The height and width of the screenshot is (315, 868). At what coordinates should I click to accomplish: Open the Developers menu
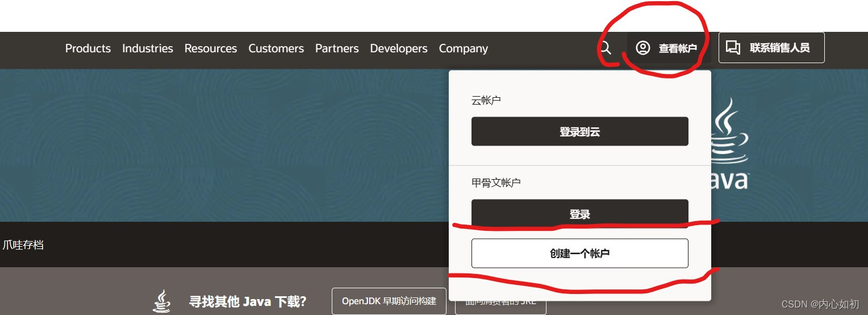coord(399,48)
